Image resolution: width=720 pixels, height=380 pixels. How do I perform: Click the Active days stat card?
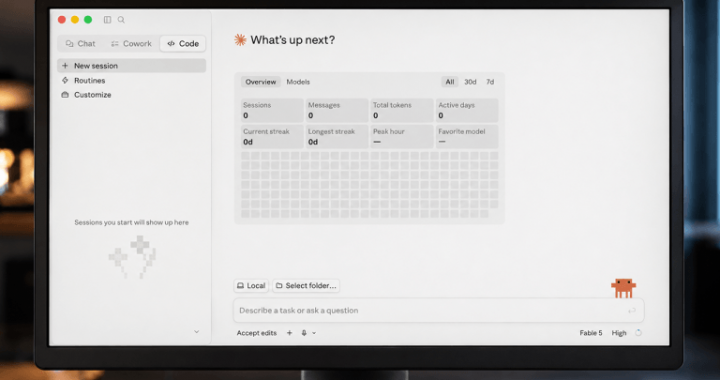pos(467,110)
